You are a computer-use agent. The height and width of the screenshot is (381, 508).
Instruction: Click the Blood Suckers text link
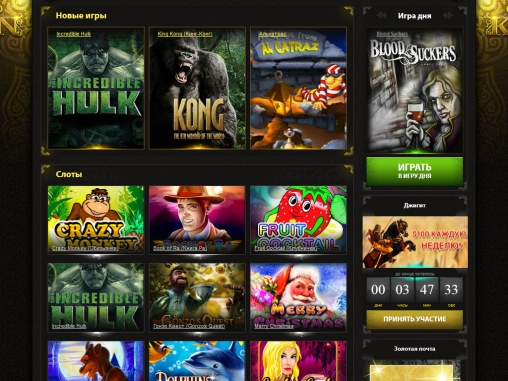click(392, 34)
